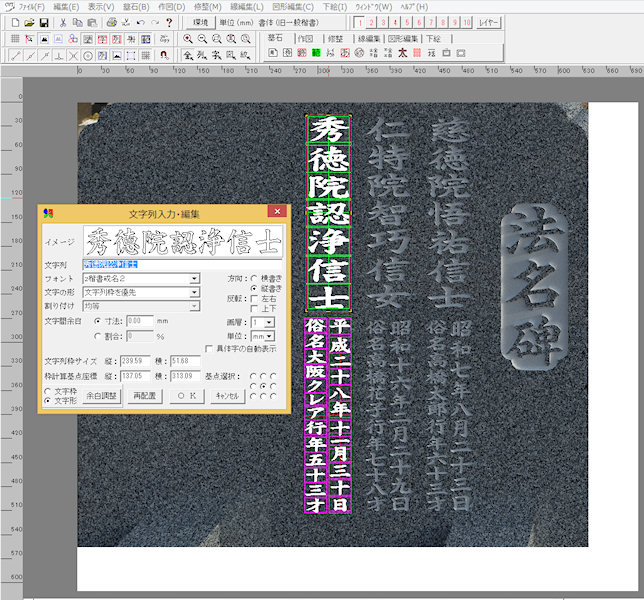
Task: Expand the 文字の形 dropdown
Action: point(194,292)
